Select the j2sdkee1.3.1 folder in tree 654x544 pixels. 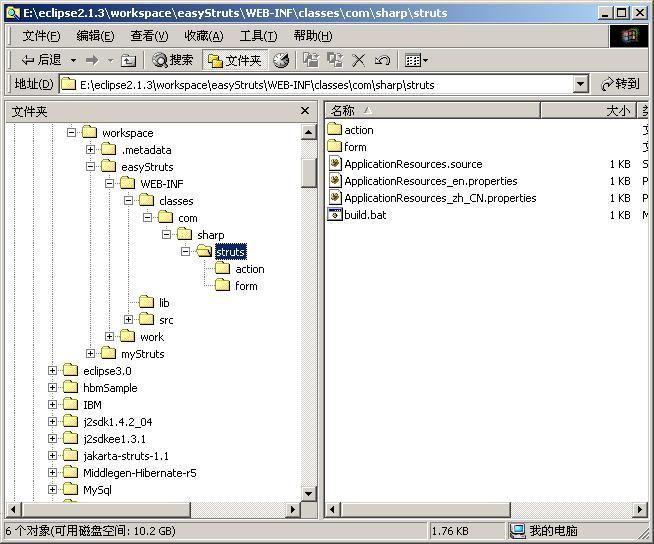[114, 439]
